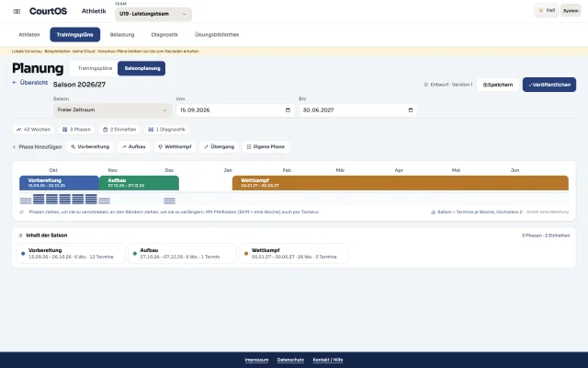Click the 3 Phasen grid icon

(x=64, y=130)
